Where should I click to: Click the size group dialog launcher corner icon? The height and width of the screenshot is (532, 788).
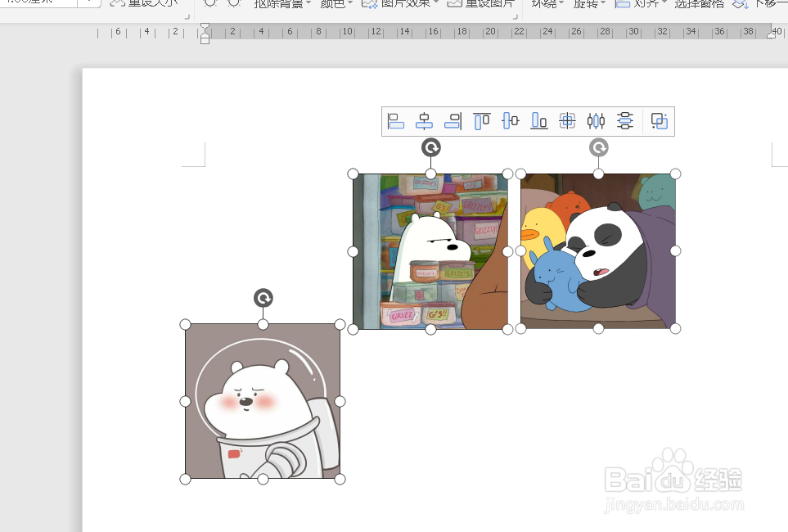pyautogui.click(x=187, y=16)
